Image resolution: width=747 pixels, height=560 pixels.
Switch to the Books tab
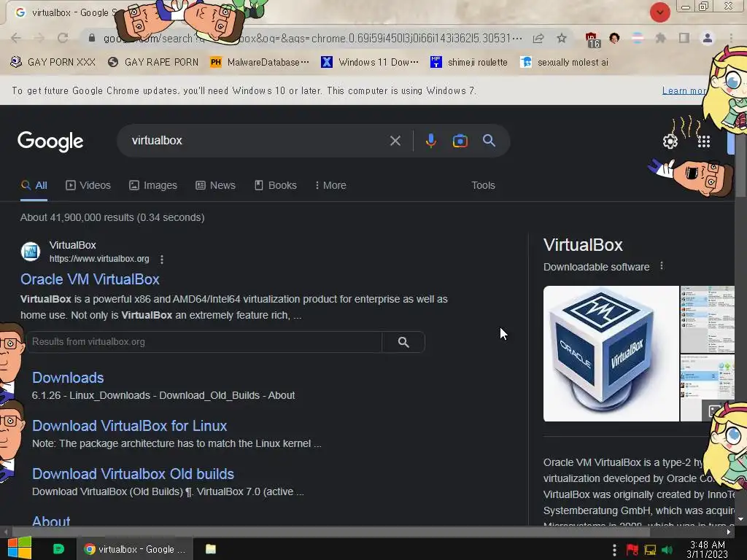(275, 186)
